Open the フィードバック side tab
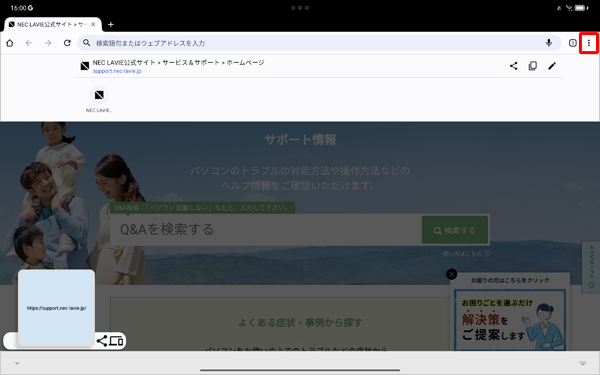This screenshot has width=600, height=375. [591, 267]
